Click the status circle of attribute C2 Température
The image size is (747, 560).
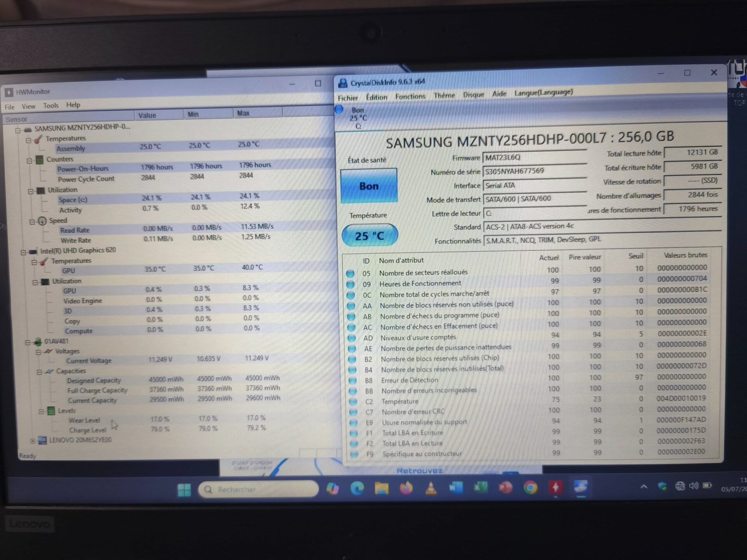pos(353,401)
